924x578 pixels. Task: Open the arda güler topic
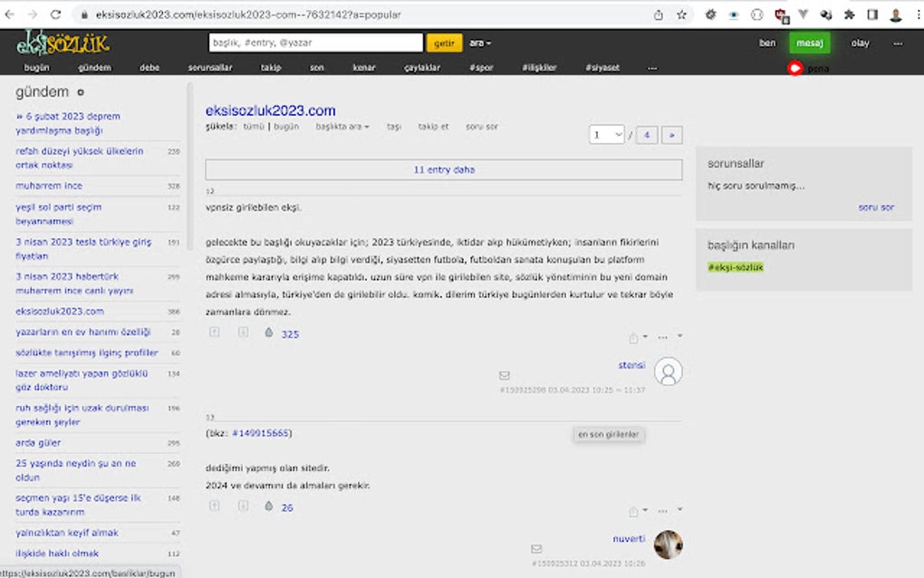(x=38, y=442)
